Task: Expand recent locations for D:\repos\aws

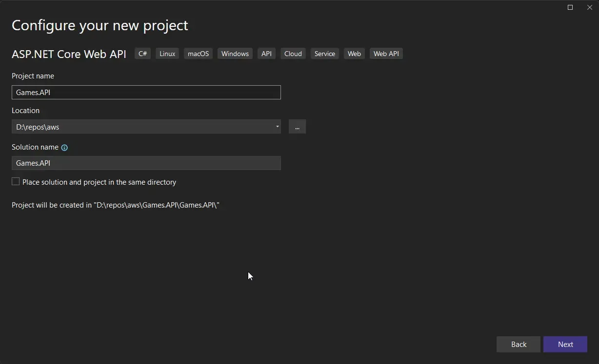Action: pos(277,127)
